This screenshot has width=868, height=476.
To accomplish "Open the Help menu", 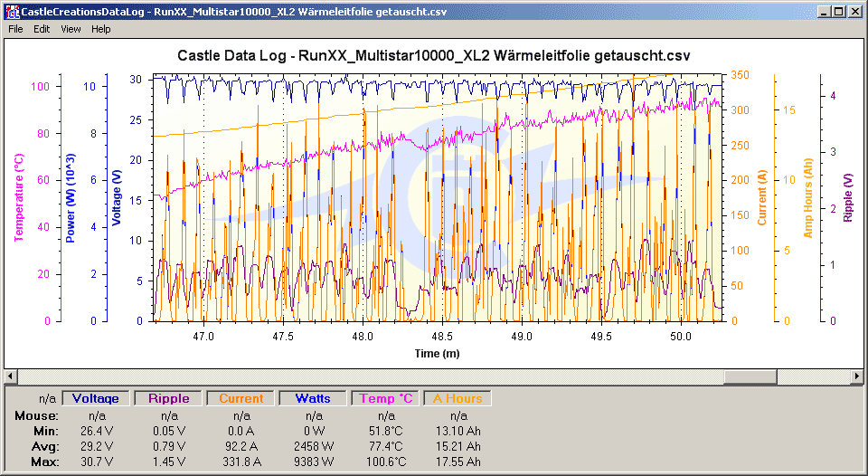I will pos(100,29).
